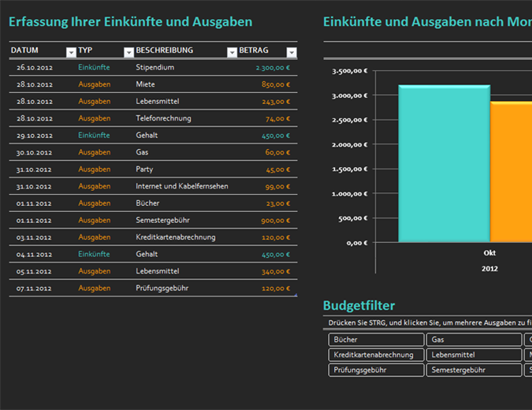Viewport: 532px width, 410px height.
Task: Click the 'Telefonrechnung' cell
Action: point(163,118)
